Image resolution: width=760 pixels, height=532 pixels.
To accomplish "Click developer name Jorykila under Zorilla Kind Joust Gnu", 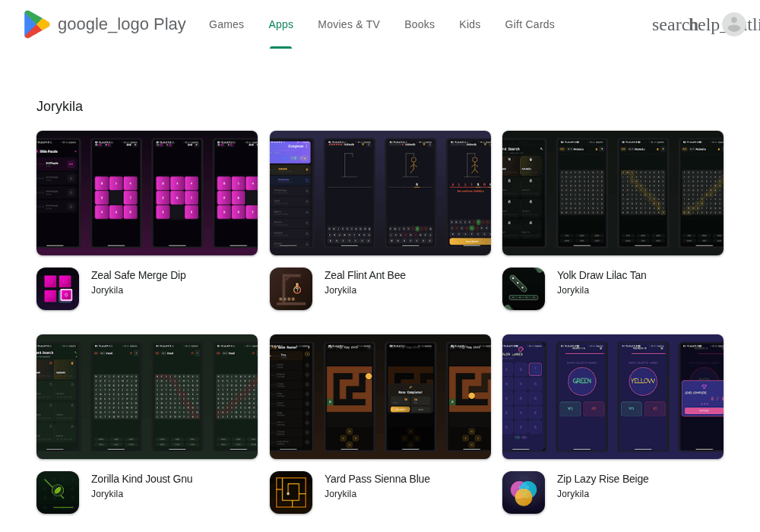I will pos(107,494).
